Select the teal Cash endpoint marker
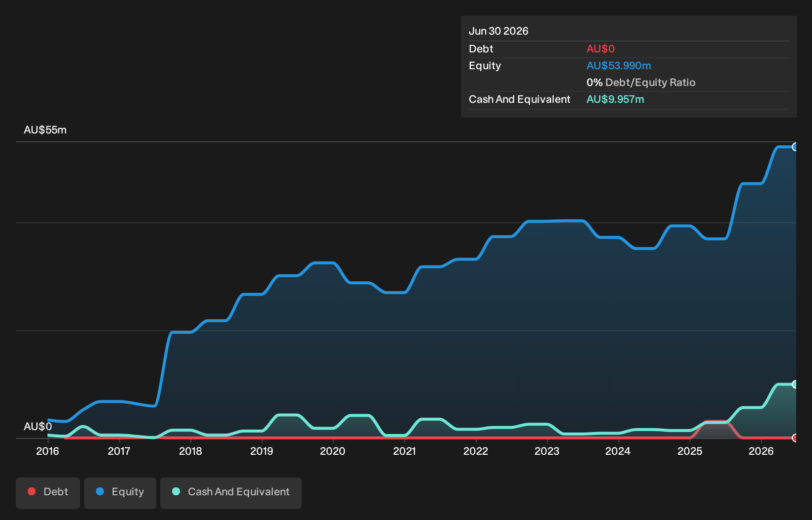Image resolution: width=812 pixels, height=520 pixels. click(x=795, y=384)
